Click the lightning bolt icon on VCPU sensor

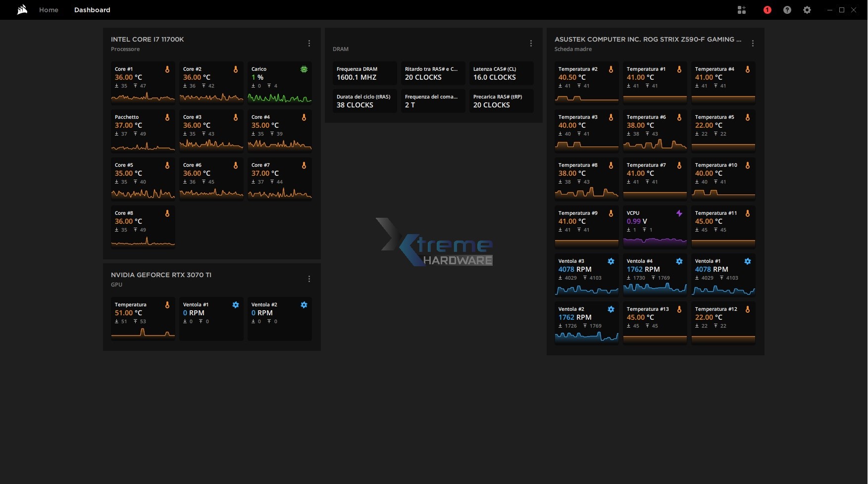(679, 213)
